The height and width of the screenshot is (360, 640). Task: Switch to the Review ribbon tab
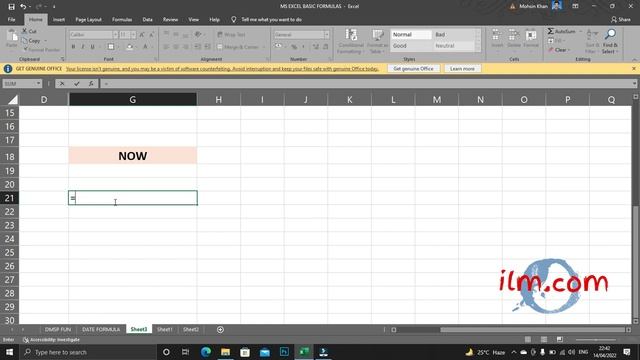(x=170, y=20)
